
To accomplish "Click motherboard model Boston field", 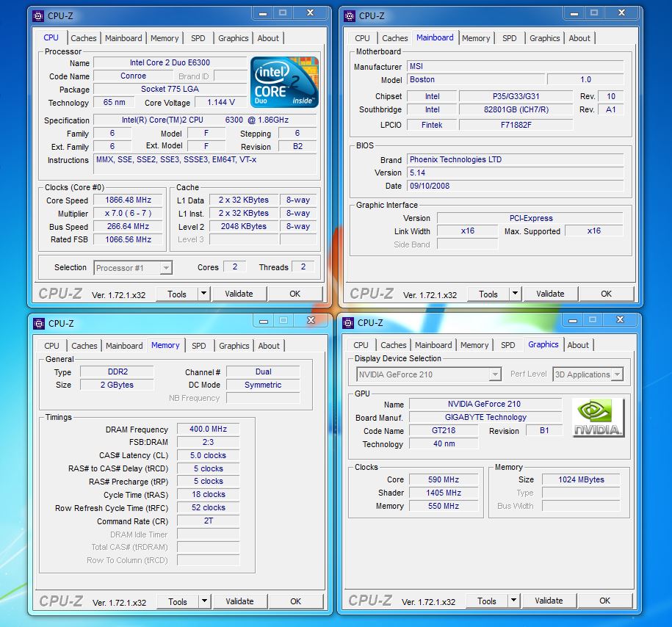I will (x=475, y=79).
